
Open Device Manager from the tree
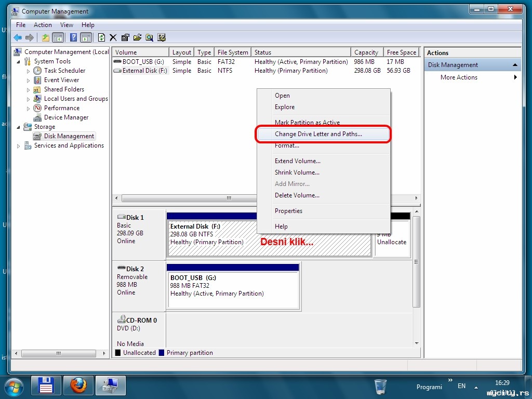point(66,117)
